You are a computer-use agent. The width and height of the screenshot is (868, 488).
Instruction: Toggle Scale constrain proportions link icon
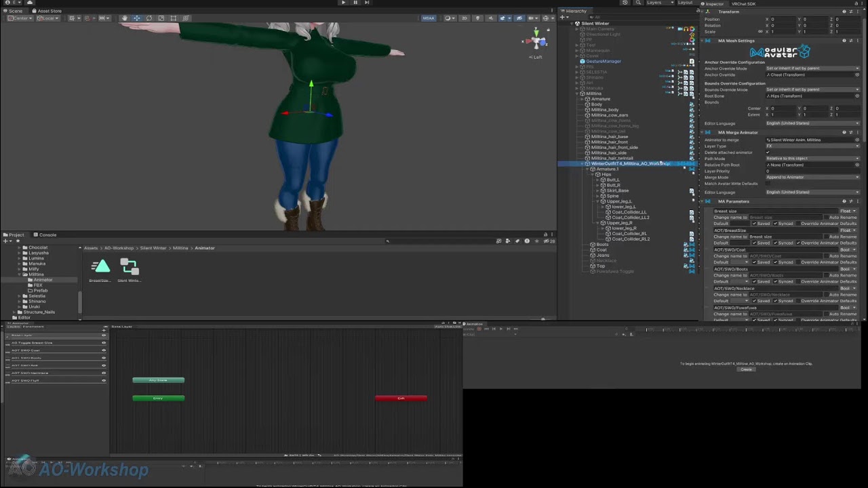[759, 31]
